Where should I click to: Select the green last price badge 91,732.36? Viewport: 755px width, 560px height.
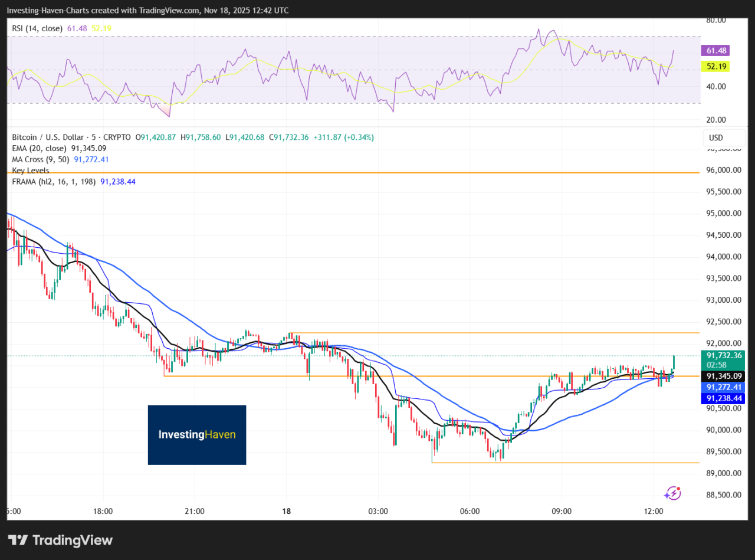[723, 356]
